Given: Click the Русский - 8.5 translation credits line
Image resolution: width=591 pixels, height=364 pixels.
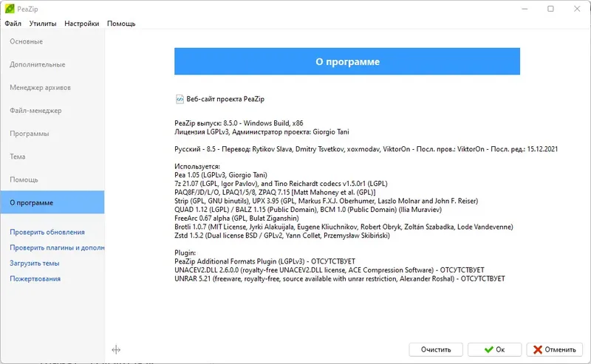Looking at the screenshot, I should click(366, 149).
